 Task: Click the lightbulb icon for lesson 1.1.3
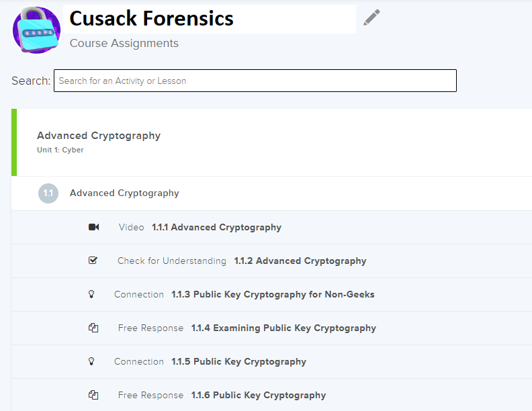pos(92,294)
